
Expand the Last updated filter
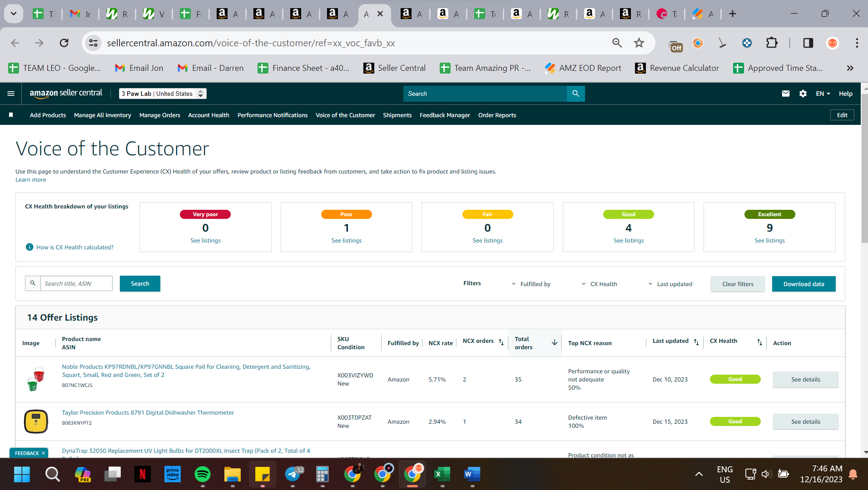point(670,284)
